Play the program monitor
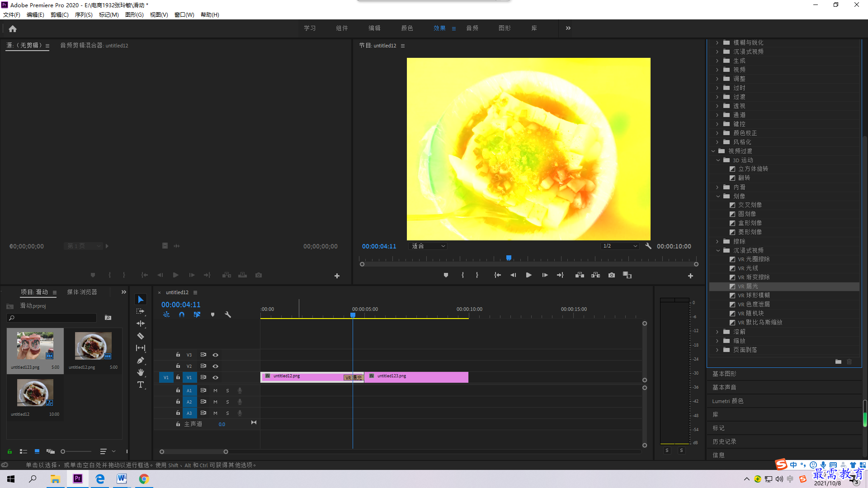The image size is (868, 488). [x=528, y=275]
